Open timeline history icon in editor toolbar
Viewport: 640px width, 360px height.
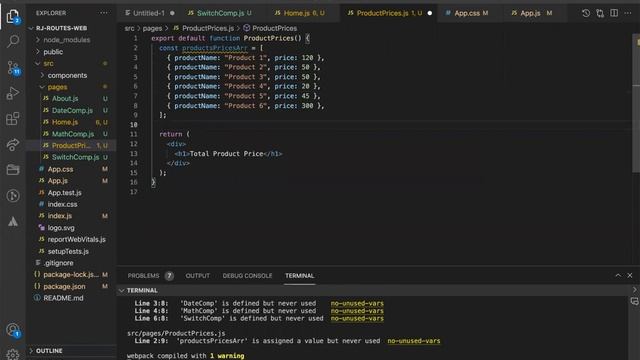pos(586,13)
